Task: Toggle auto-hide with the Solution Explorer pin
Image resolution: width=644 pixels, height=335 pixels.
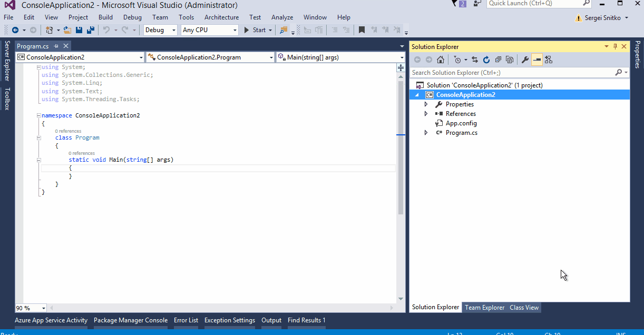Action: 615,46
